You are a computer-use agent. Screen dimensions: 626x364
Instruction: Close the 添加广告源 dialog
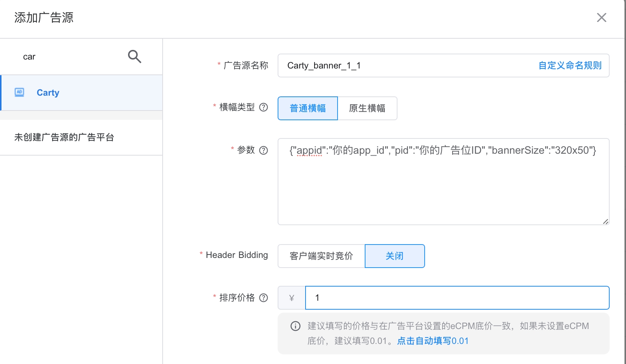601,17
